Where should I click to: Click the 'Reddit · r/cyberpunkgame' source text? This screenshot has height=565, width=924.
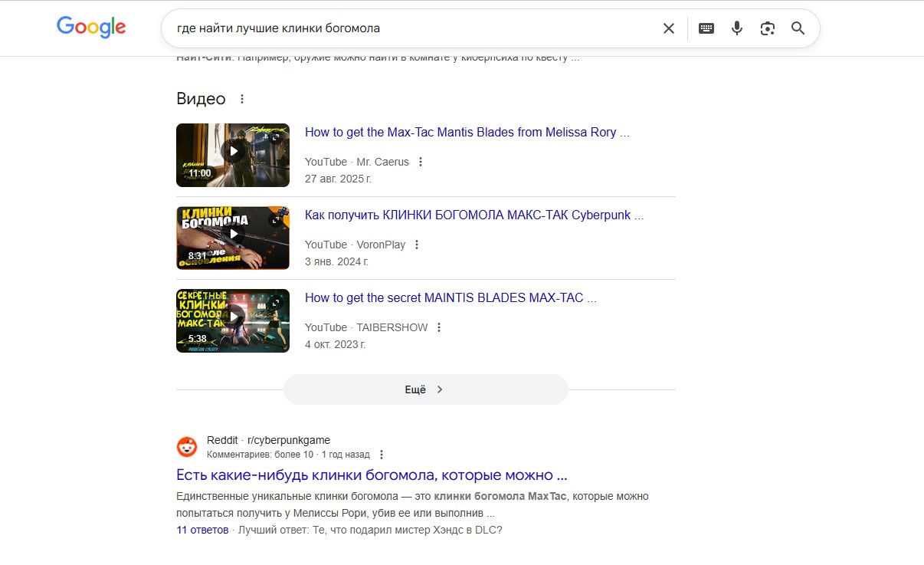tap(268, 440)
